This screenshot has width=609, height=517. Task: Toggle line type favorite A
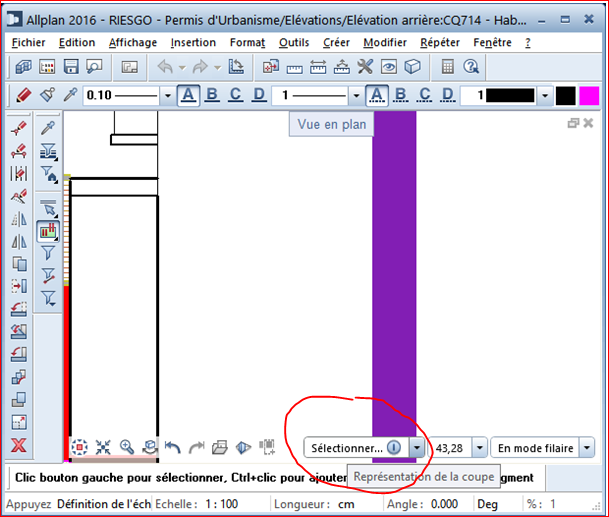pos(377,95)
